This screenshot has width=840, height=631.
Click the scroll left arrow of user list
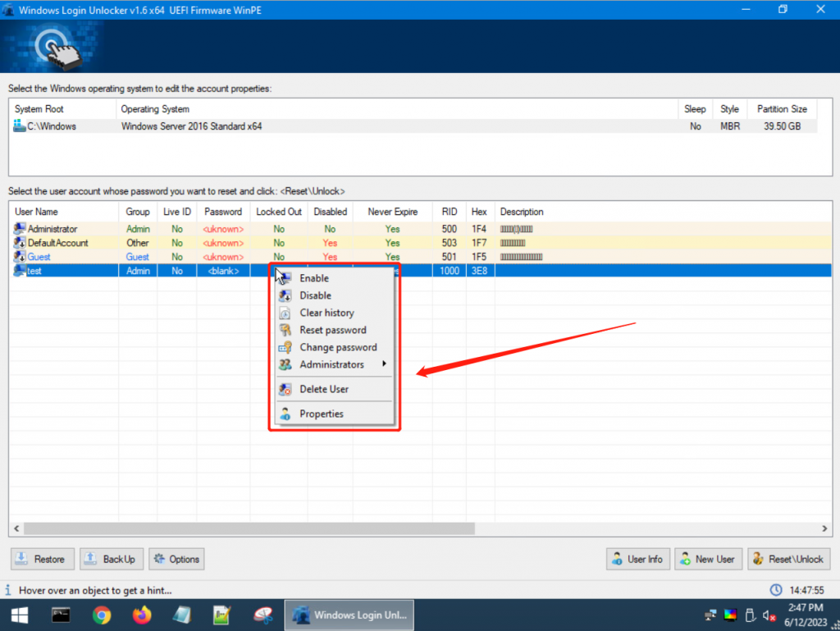[16, 528]
